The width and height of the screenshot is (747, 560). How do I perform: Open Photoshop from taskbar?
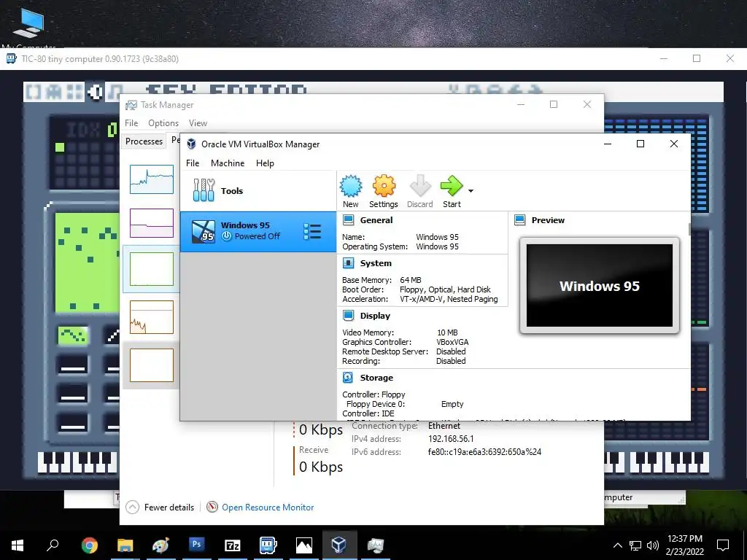[x=196, y=544]
